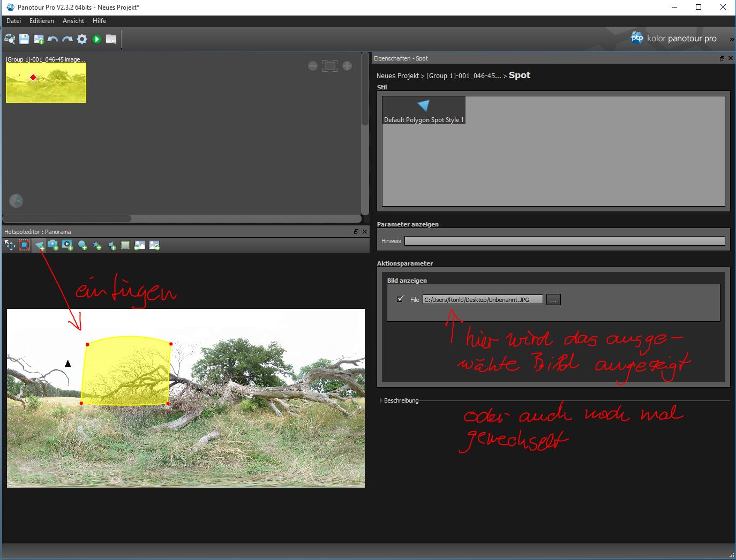Add a sound spot with speaker icon
Screen dimensions: 736x560
(111, 246)
